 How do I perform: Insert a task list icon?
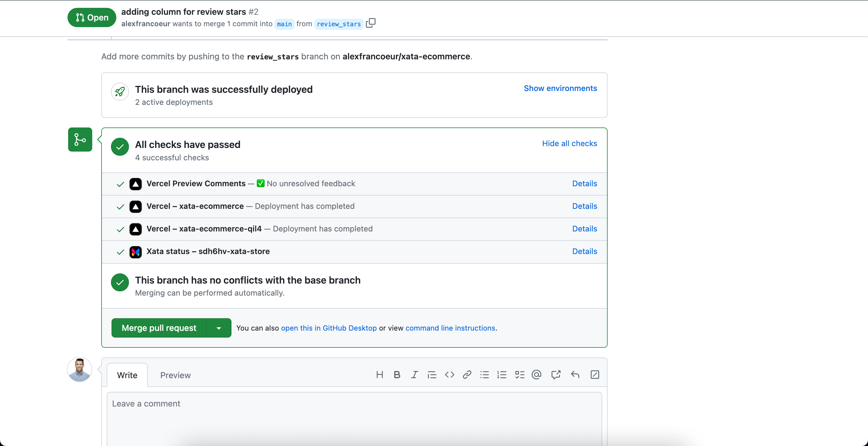(520, 375)
